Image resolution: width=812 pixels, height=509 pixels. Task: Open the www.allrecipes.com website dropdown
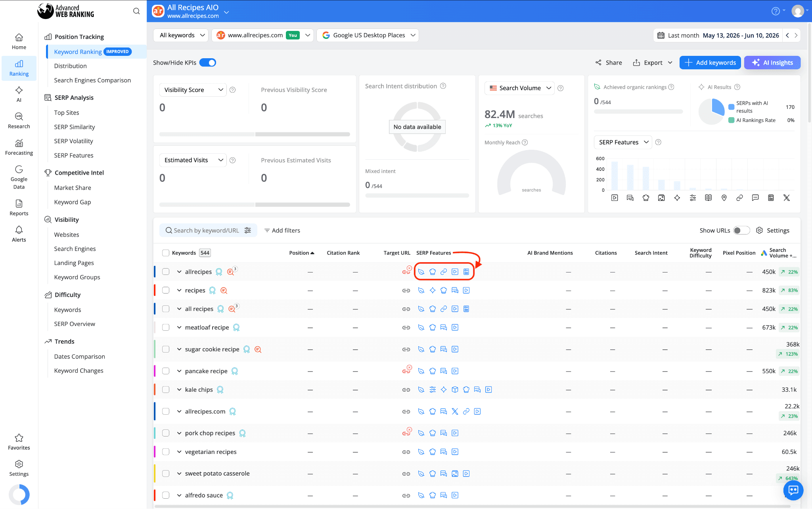pos(262,35)
